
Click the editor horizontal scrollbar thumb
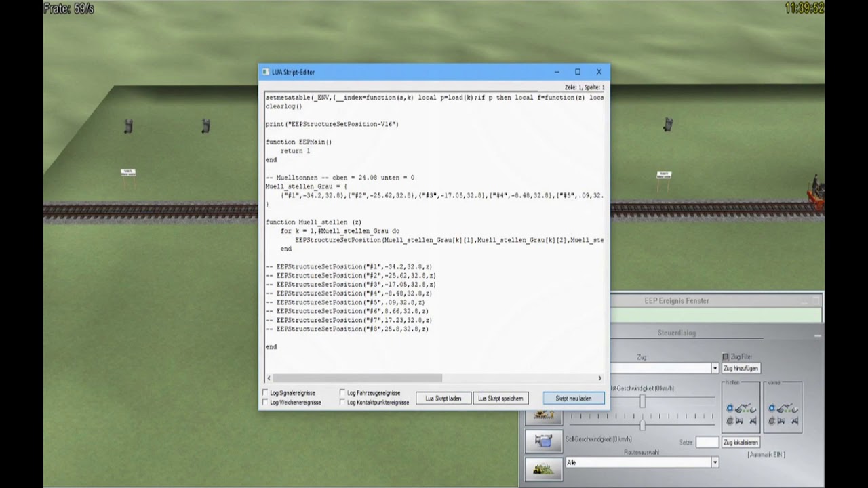(x=357, y=378)
